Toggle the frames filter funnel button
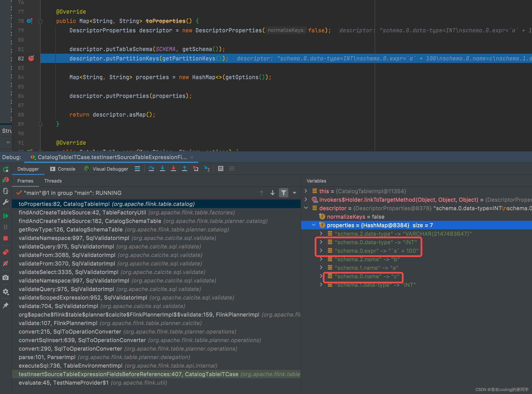The width and height of the screenshot is (532, 394). coord(283,193)
